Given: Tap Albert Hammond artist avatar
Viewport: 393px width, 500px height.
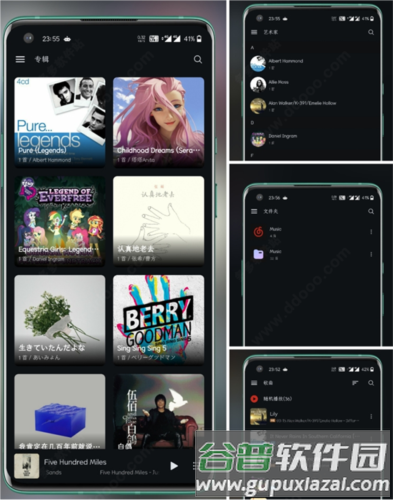Looking at the screenshot, I should (258, 64).
